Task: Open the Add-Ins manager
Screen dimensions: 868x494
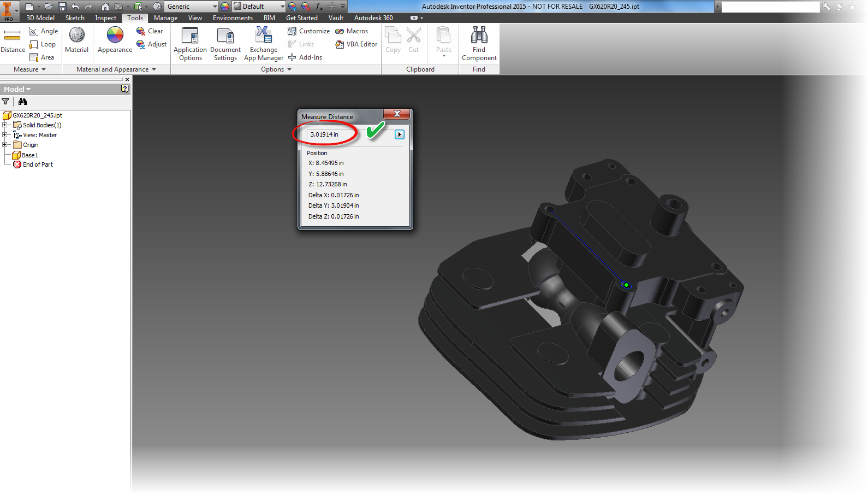Action: pyautogui.click(x=305, y=57)
